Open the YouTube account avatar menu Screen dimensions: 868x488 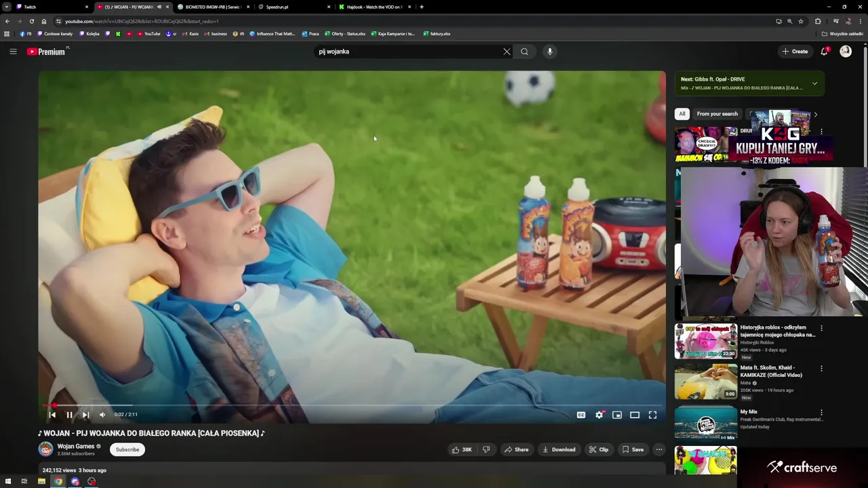point(846,52)
